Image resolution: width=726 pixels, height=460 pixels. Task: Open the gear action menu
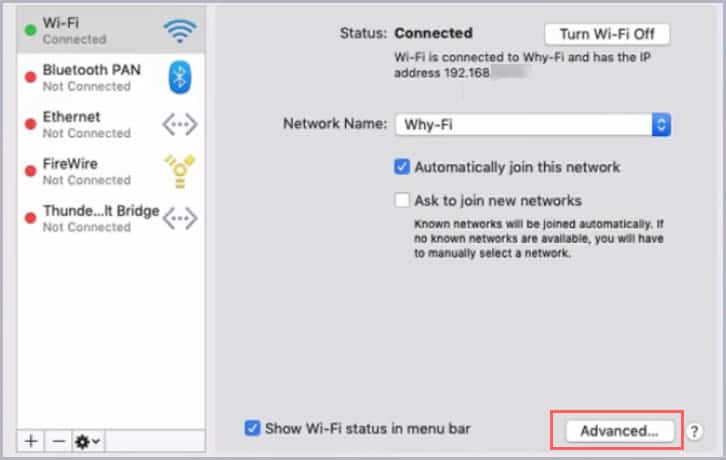[88, 441]
